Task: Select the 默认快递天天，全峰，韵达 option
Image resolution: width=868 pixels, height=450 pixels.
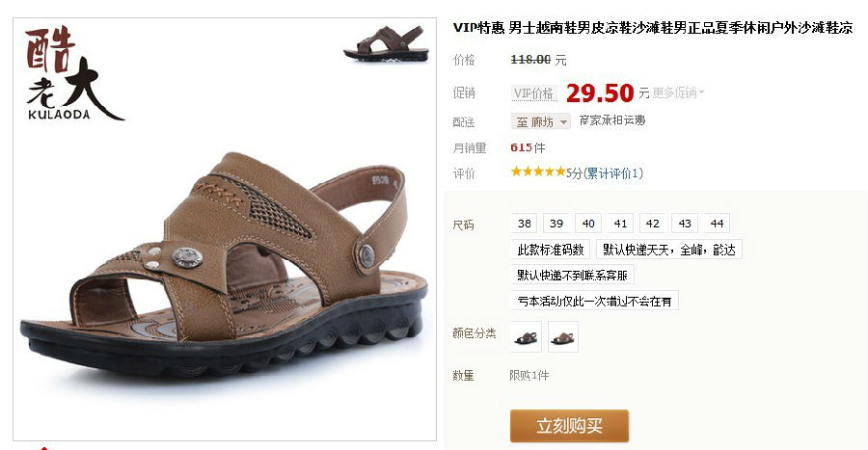Action: (668, 250)
